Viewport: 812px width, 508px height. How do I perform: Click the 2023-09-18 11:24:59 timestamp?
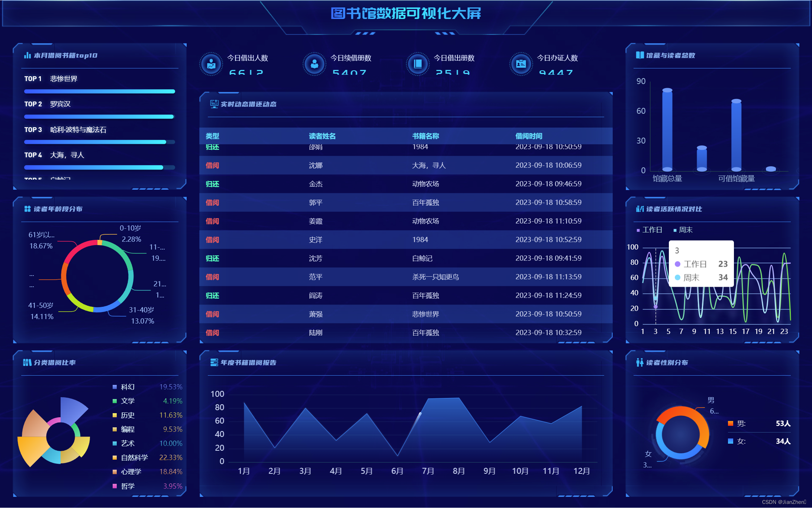click(548, 296)
